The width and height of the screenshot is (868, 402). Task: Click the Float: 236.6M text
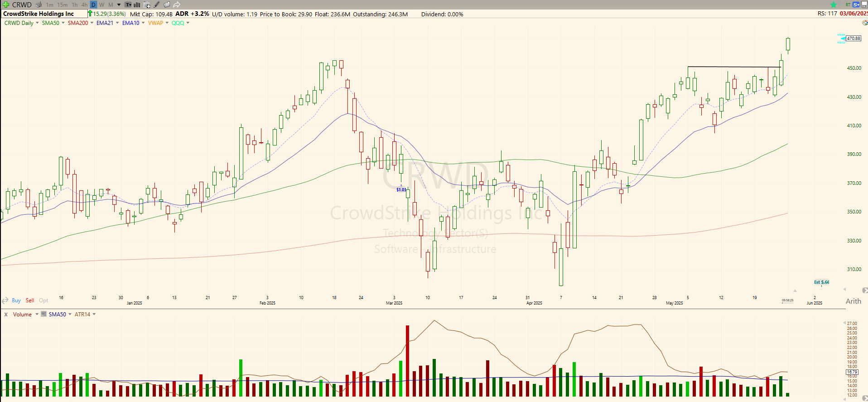click(x=333, y=14)
